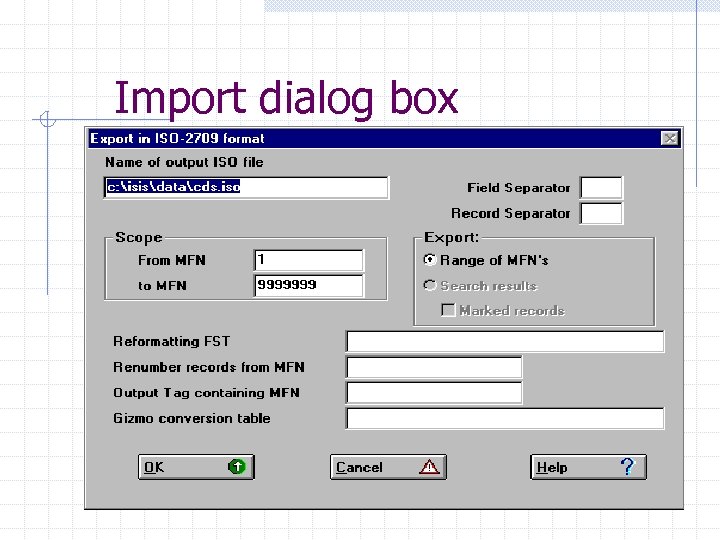Click the Renumber records from MFN field

434,367
